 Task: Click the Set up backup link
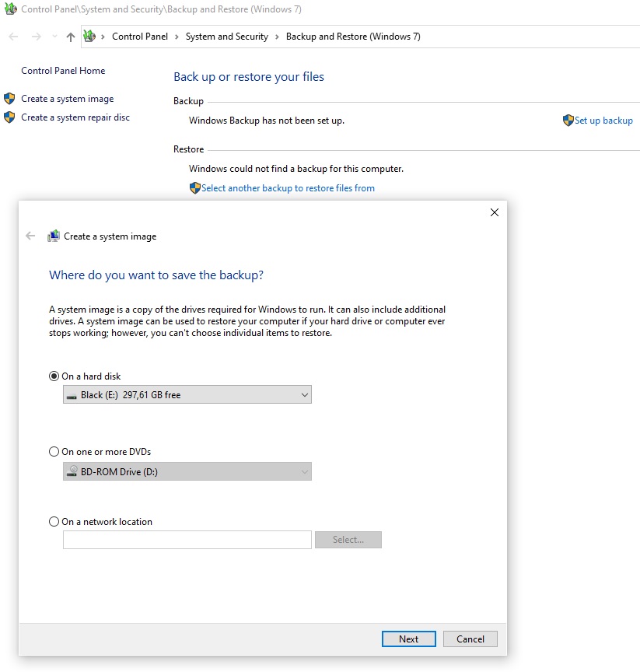[603, 121]
